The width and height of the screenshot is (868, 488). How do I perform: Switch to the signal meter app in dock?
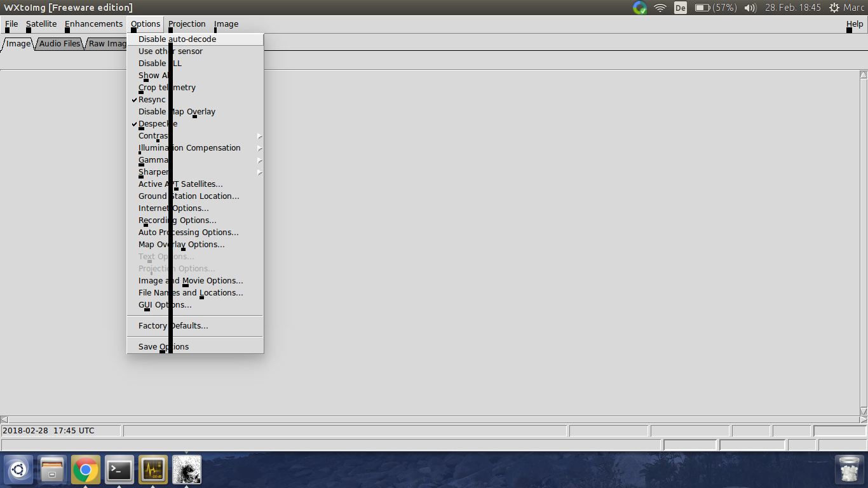pos(153,471)
